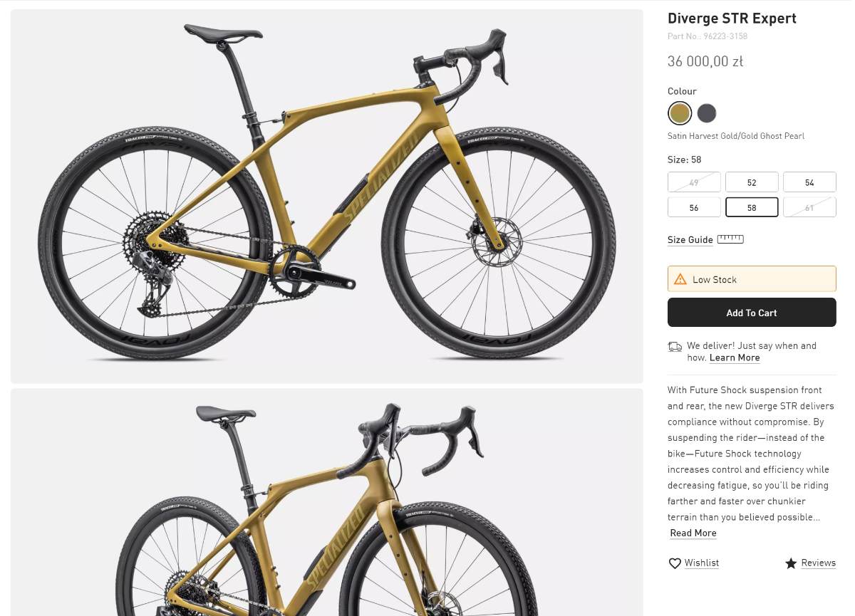Click the delivery truck icon

675,347
